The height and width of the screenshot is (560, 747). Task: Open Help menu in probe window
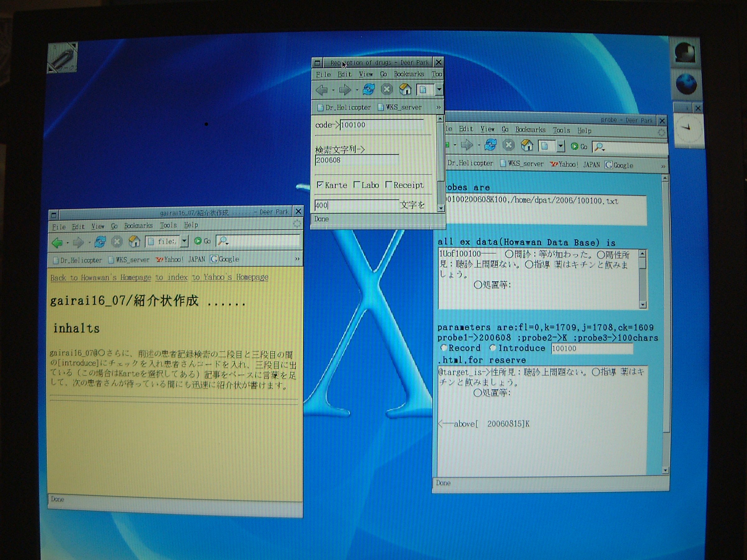[x=584, y=131]
